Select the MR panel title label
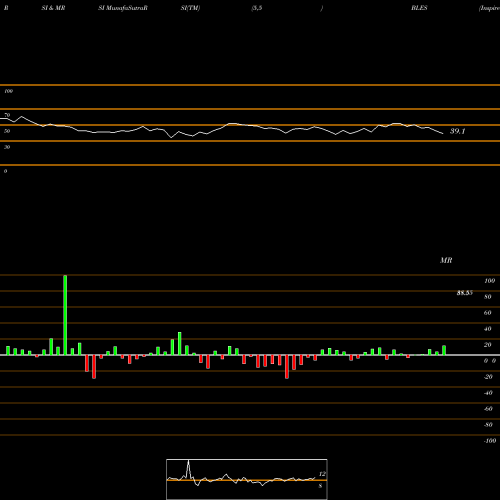500x500 pixels. click(446, 260)
